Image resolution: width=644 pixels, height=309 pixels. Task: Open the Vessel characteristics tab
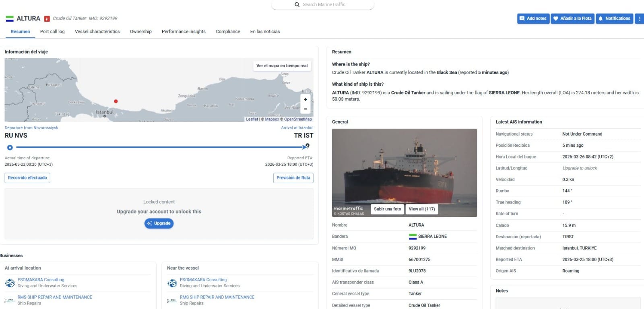pos(97,31)
